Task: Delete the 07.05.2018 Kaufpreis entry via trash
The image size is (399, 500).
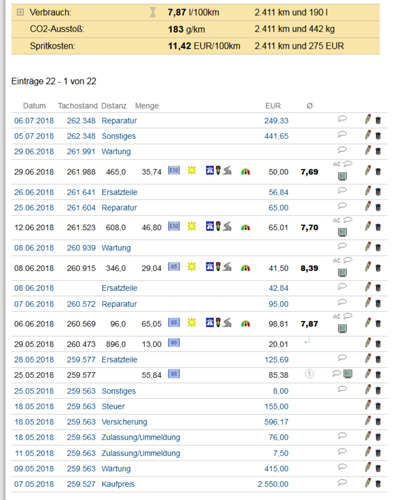Action: (x=378, y=484)
